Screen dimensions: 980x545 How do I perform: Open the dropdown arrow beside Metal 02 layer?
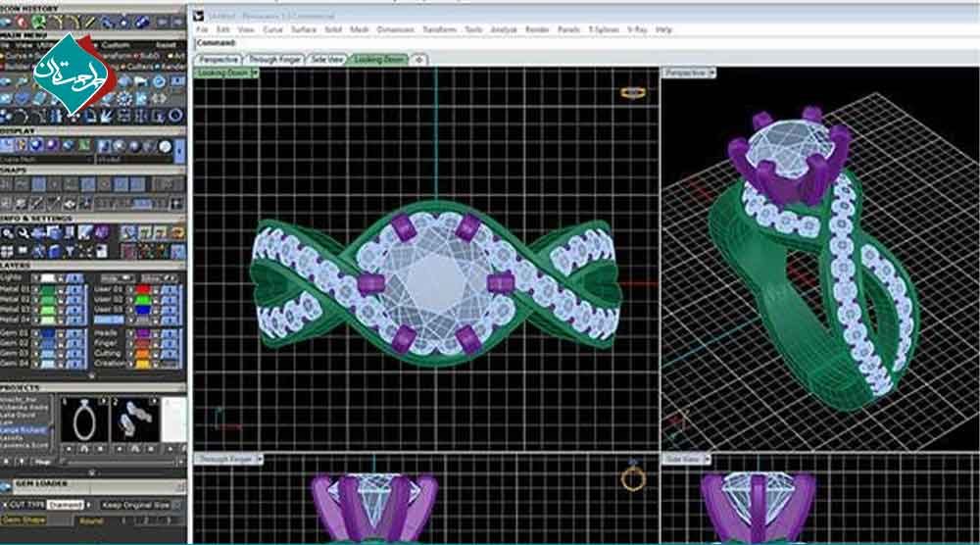pos(35,299)
